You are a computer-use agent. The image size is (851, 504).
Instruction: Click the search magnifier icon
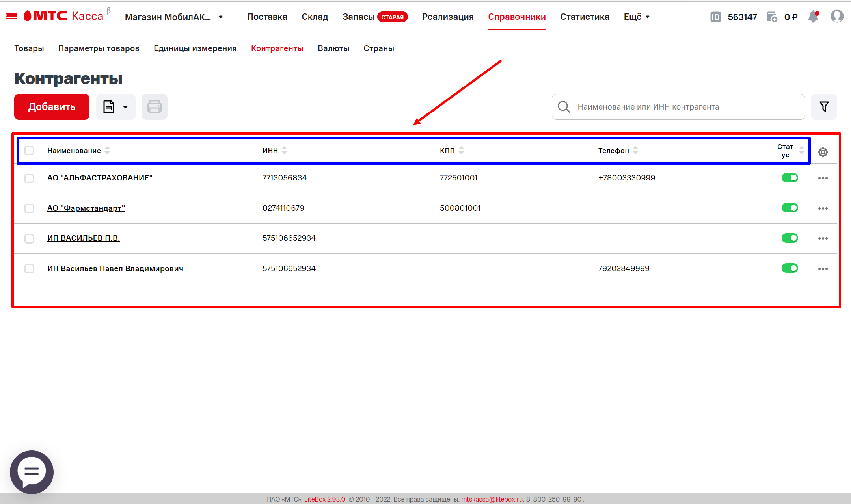pos(564,107)
